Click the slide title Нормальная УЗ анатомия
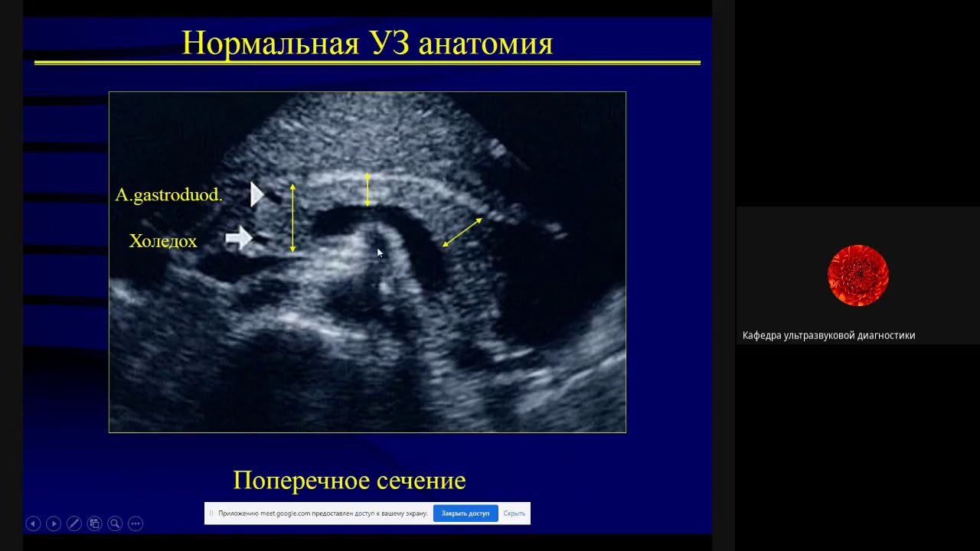 [367, 43]
